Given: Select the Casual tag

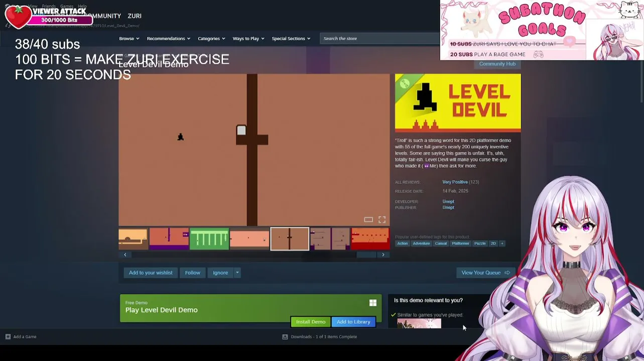Looking at the screenshot, I should 441,244.
